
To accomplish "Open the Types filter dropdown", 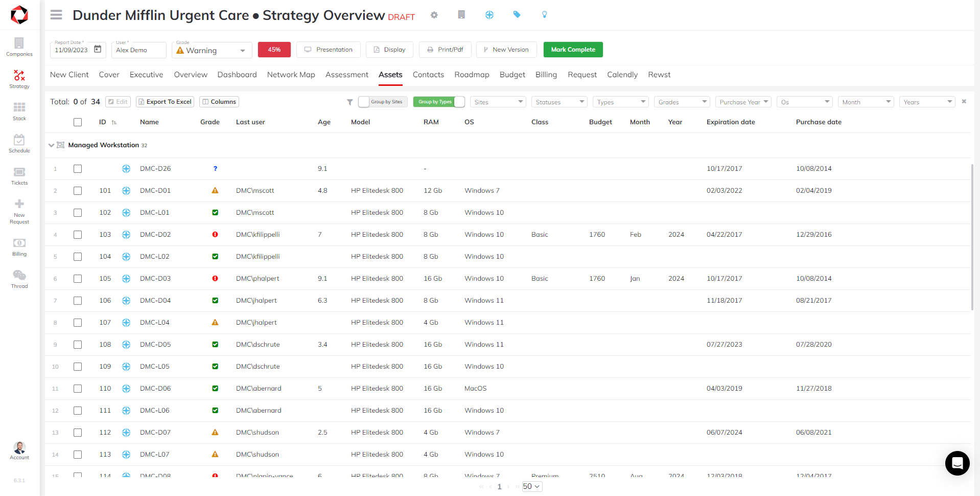I will (x=621, y=102).
